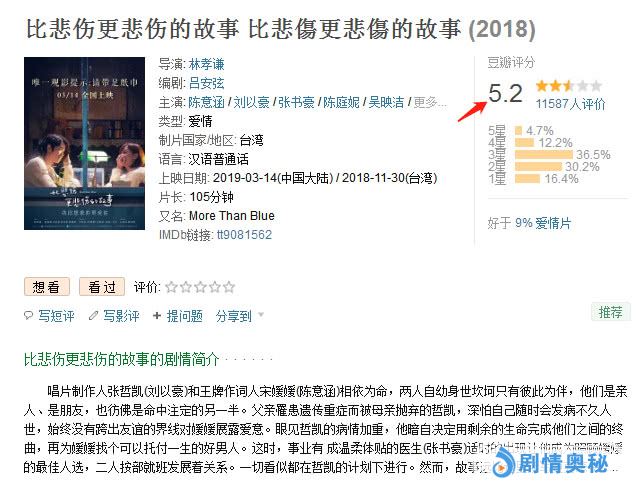This screenshot has height=493, width=636.
Task: Rate three stars in the 评价 row
Action: point(200,287)
